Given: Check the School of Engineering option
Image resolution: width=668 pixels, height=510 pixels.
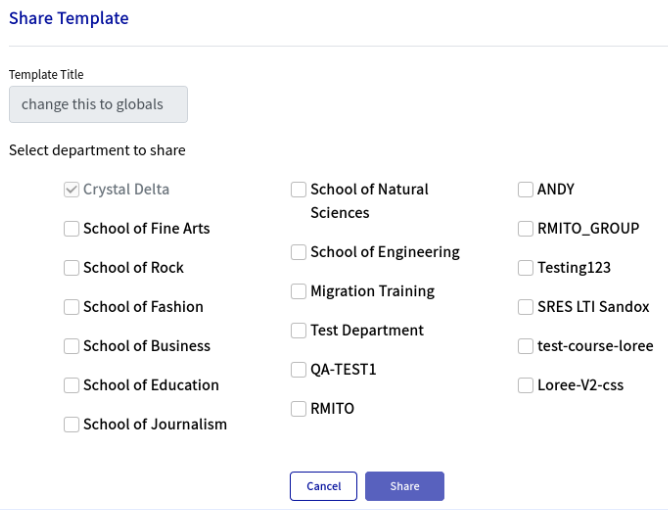Looking at the screenshot, I should pyautogui.click(x=299, y=253).
